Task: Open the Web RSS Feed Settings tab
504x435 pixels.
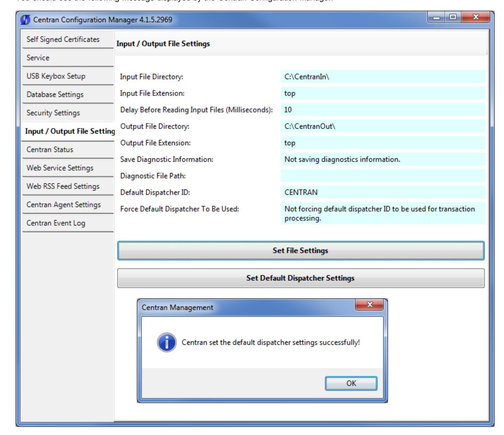Action: click(x=68, y=187)
